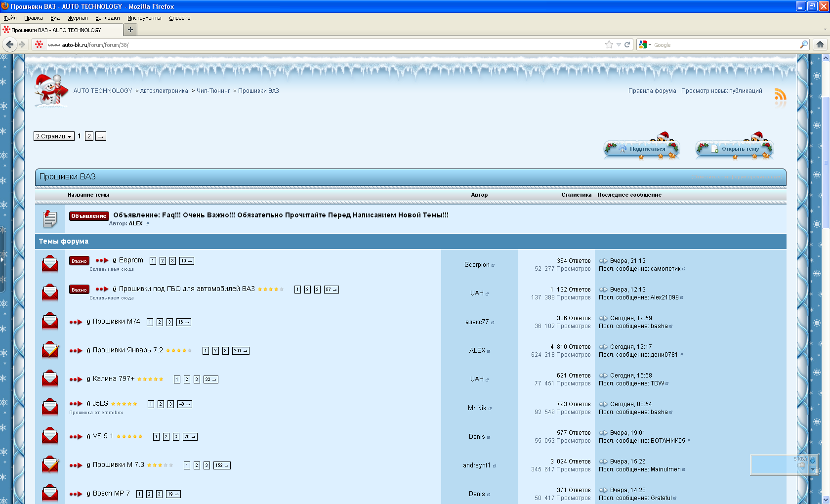Bookmark this page with the star icon

coord(609,44)
